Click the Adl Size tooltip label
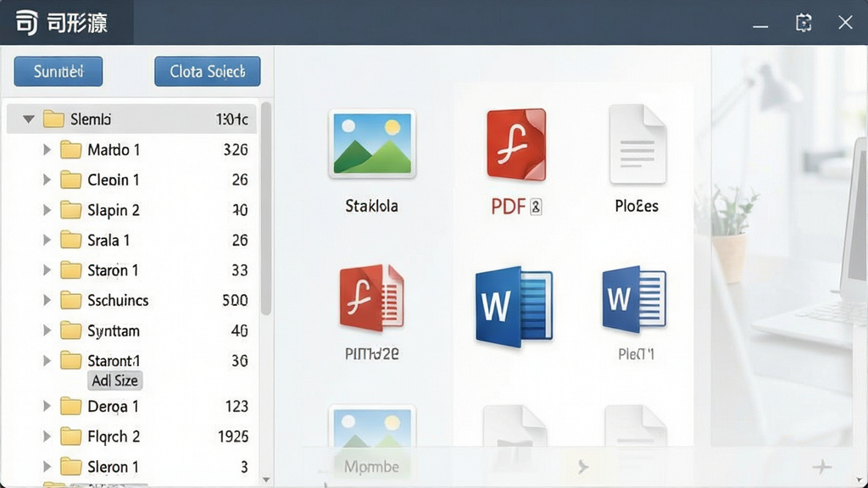 pos(114,380)
